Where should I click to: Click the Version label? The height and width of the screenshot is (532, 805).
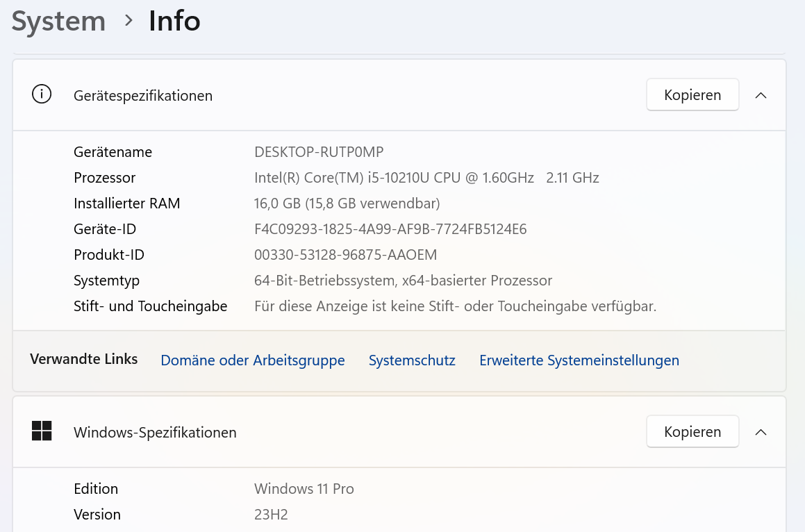[x=97, y=515]
